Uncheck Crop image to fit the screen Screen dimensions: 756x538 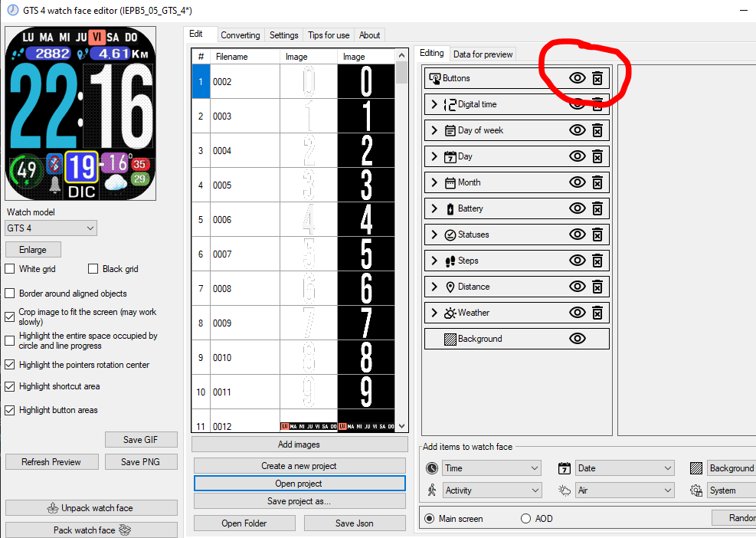[10, 317]
